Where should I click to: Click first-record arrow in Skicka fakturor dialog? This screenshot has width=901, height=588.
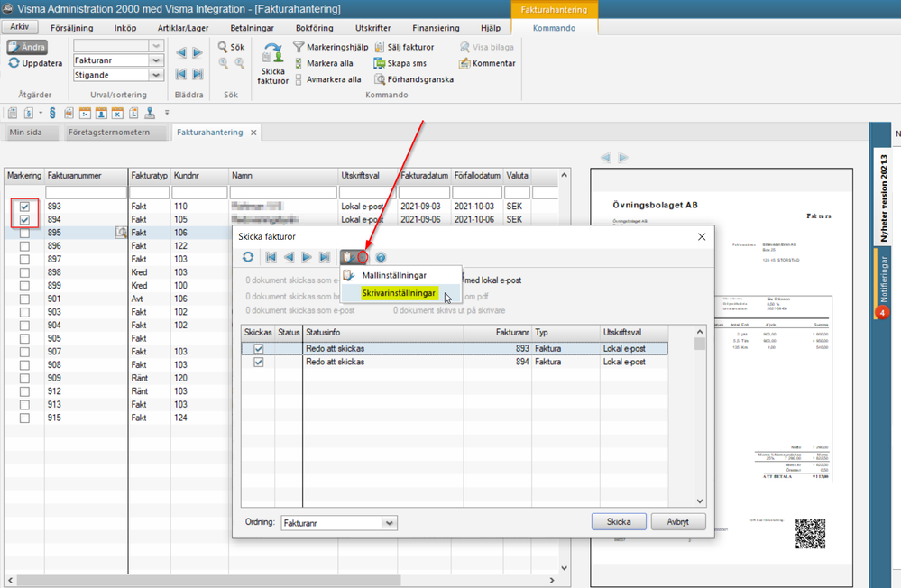tap(271, 257)
